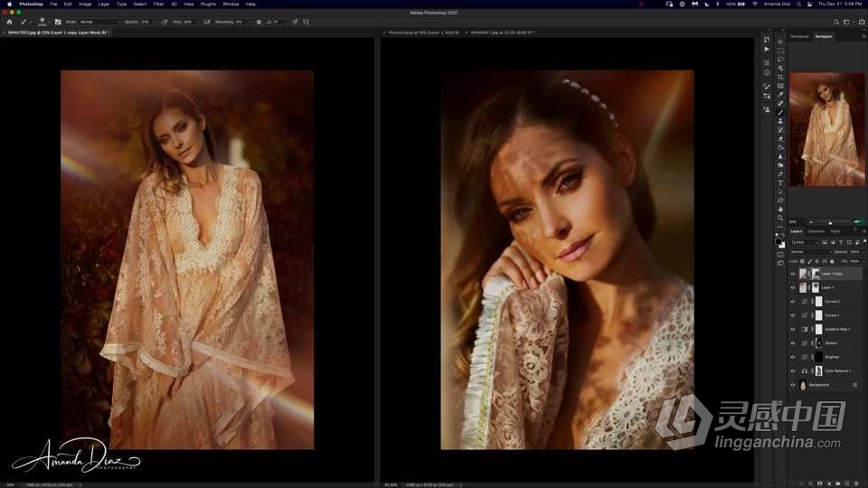Open the layer blend mode dropdown
Image resolution: width=868 pixels, height=488 pixels.
pos(811,252)
